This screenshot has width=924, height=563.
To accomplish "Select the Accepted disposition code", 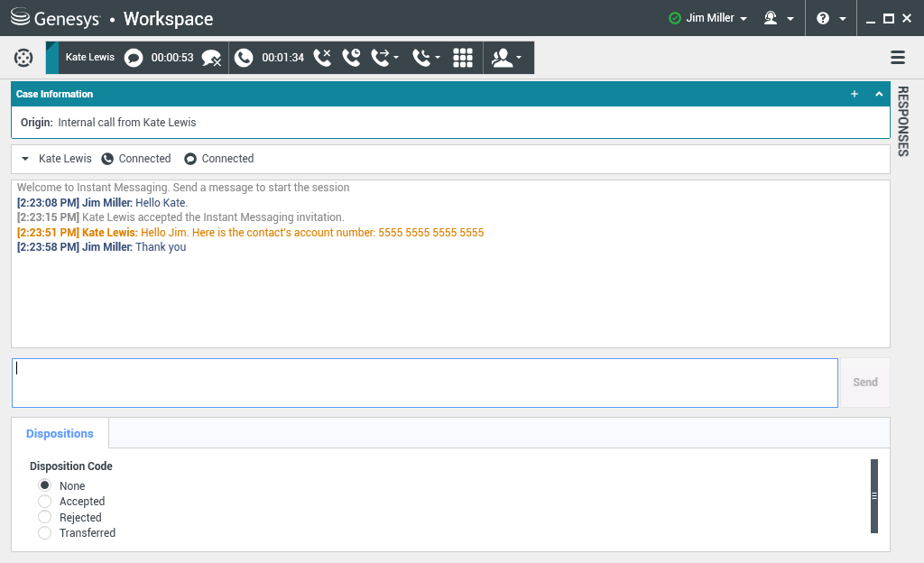I will pos(45,501).
